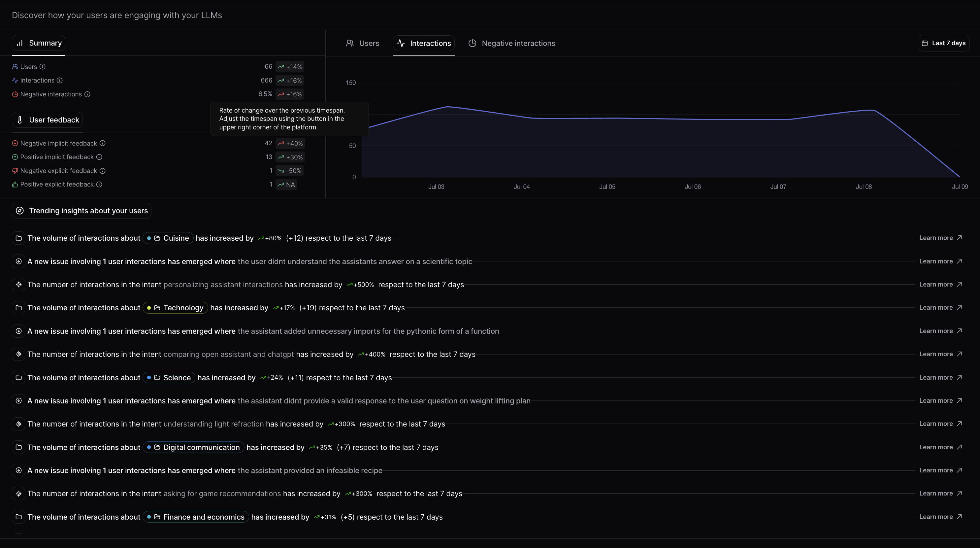
Task: Open the Last 7 days timespan selector
Action: pos(943,43)
